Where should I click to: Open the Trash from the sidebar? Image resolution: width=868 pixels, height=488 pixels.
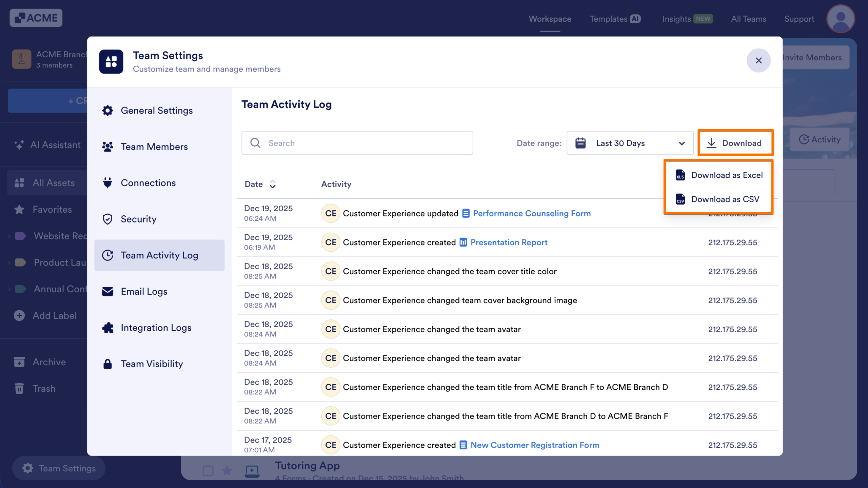[x=43, y=388]
